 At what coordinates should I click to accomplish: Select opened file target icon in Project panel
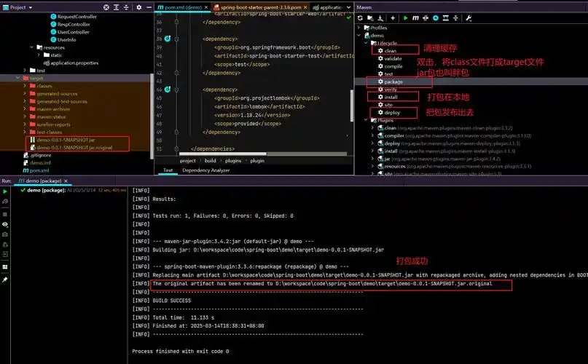(x=106, y=7)
